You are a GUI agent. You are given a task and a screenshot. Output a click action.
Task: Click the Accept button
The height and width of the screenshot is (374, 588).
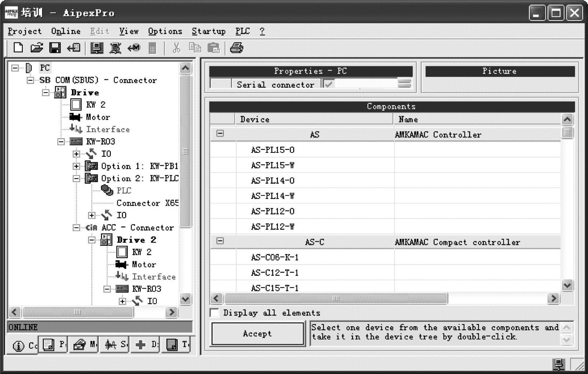click(x=258, y=334)
